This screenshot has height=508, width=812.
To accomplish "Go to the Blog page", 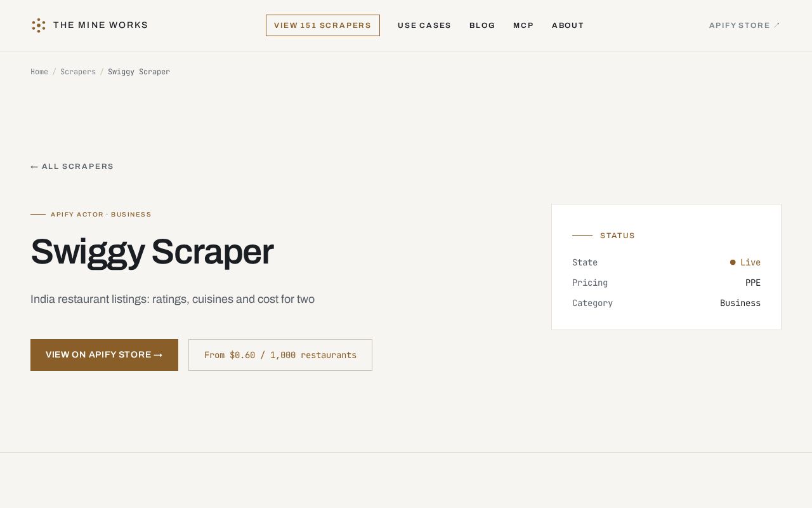I will pyautogui.click(x=482, y=25).
